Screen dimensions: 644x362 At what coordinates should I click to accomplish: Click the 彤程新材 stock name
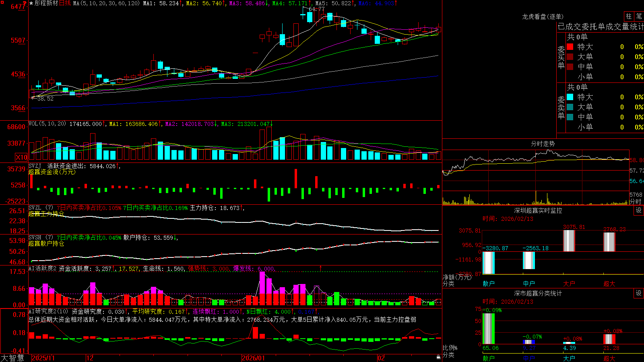pyautogui.click(x=46, y=3)
